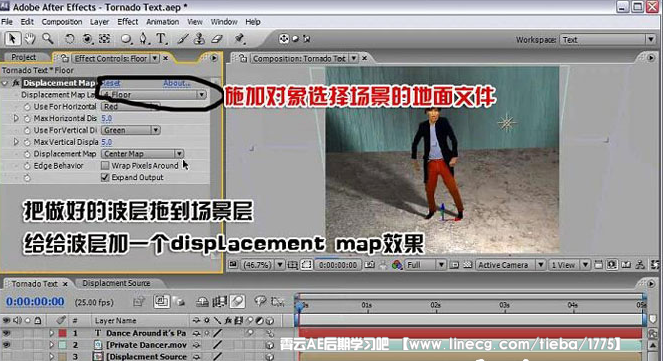Expand layer 1 Dance Around properties
Viewport: 663px width, 361px height.
(52, 333)
